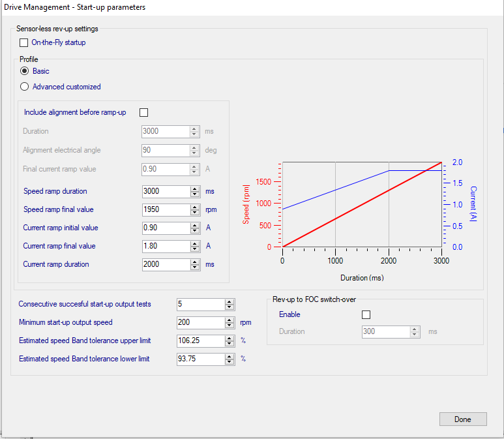Decrease Current ramp final value spinner
This screenshot has height=439, width=504.
coord(195,249)
